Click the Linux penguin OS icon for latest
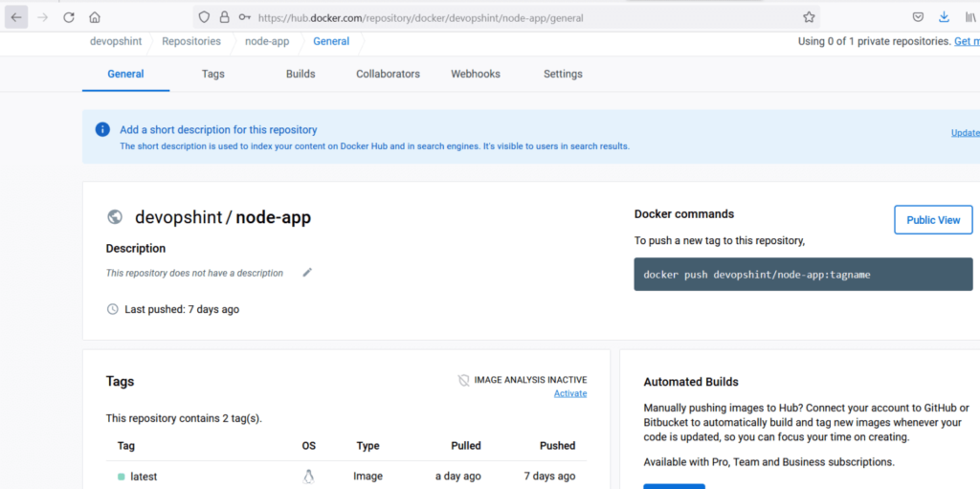Viewport: 980px width, 489px height. [308, 477]
